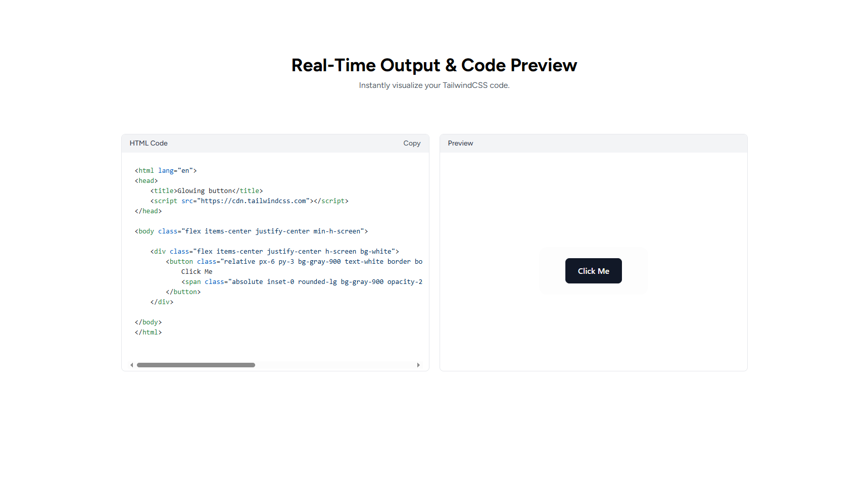Click the horizontal scrollbar thumb under code
868x480 pixels.
(x=196, y=365)
